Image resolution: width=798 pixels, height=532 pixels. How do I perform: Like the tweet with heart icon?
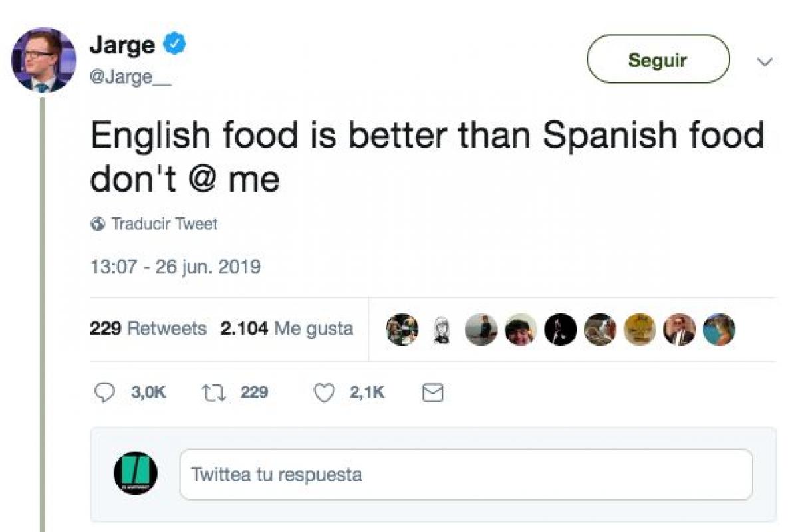pos(324,393)
